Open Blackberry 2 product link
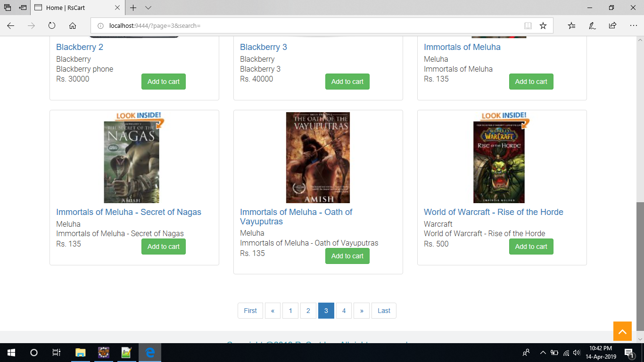644x362 pixels. pyautogui.click(x=80, y=47)
